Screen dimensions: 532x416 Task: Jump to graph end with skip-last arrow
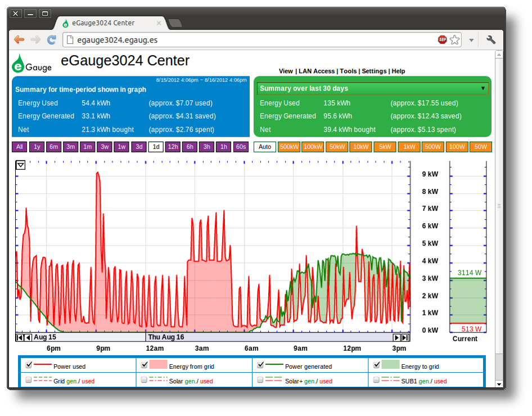point(405,337)
